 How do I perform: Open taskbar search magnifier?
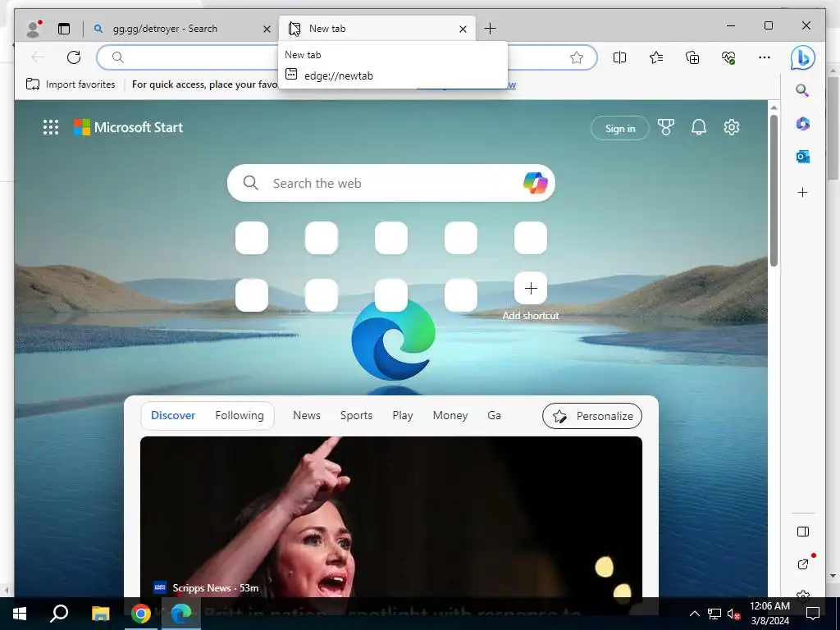pyautogui.click(x=59, y=614)
